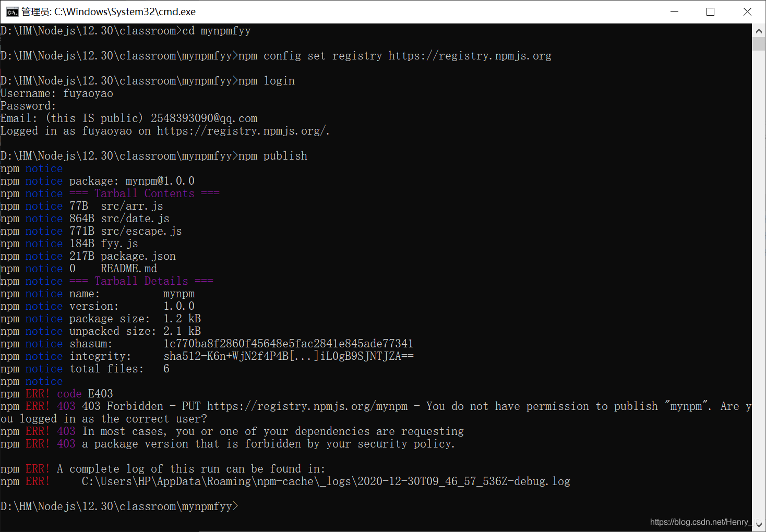
Task: Click the 'Password:' line
Action: pos(28,106)
